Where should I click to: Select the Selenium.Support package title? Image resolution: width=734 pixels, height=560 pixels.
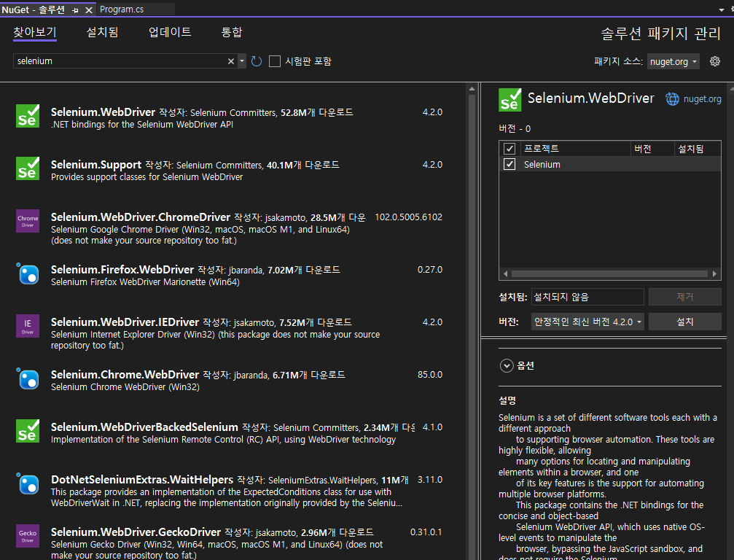pyautogui.click(x=96, y=165)
